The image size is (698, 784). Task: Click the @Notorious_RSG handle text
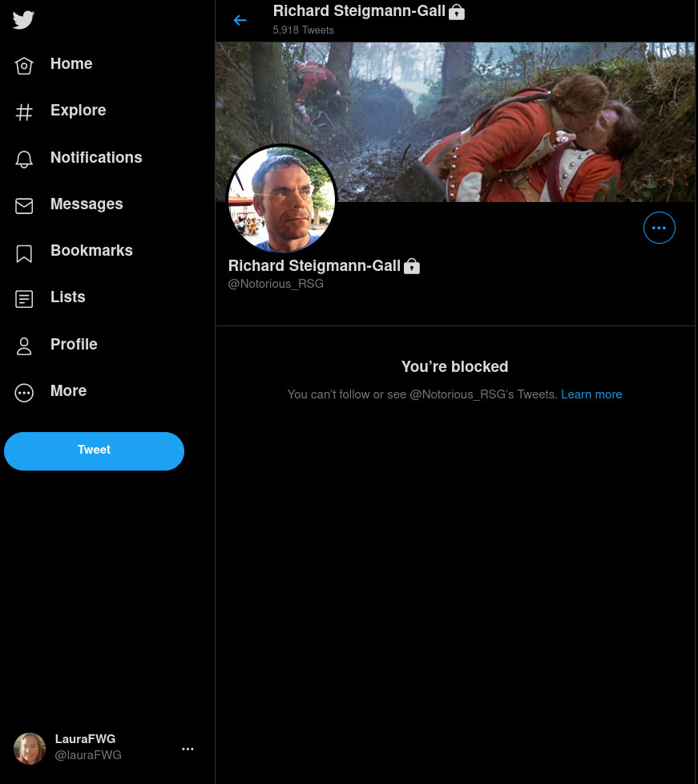[x=276, y=284]
